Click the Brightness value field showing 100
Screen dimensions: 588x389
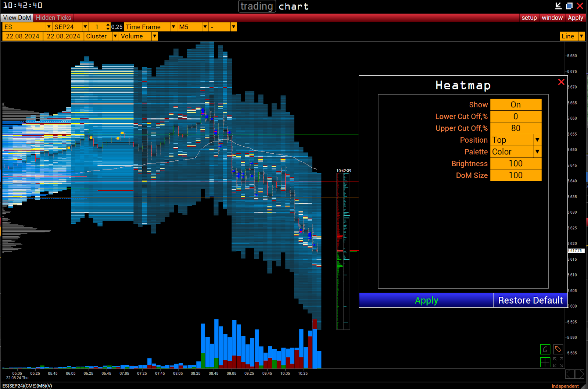pyautogui.click(x=516, y=164)
